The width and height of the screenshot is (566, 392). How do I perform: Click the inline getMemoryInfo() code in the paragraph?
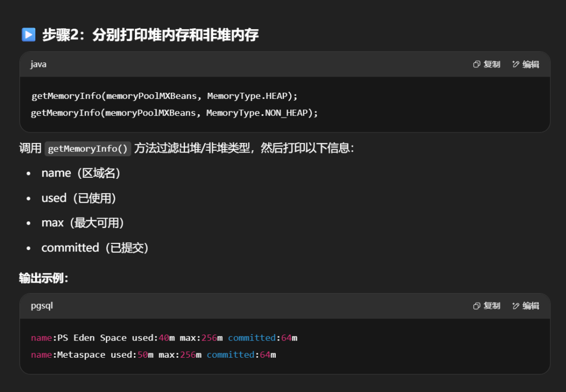click(x=88, y=149)
